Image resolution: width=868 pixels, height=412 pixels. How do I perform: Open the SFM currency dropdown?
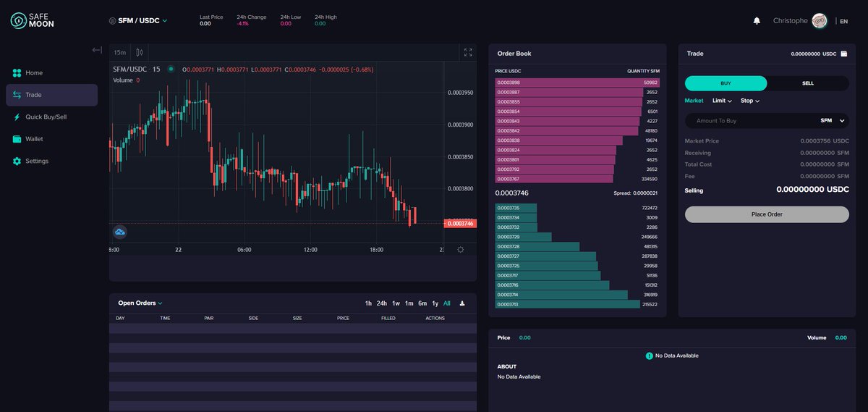(x=833, y=121)
